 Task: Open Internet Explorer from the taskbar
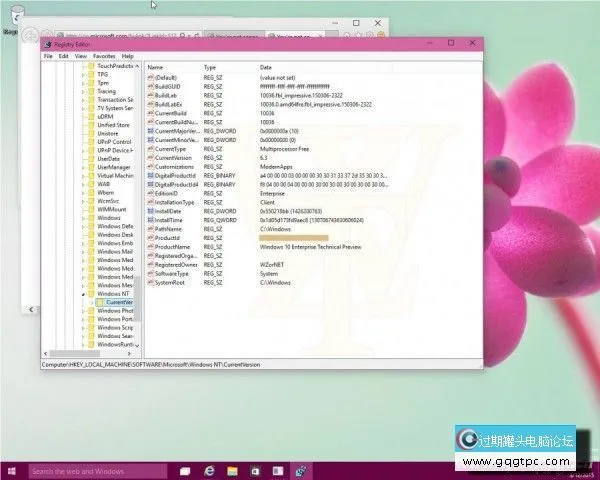pos(211,470)
